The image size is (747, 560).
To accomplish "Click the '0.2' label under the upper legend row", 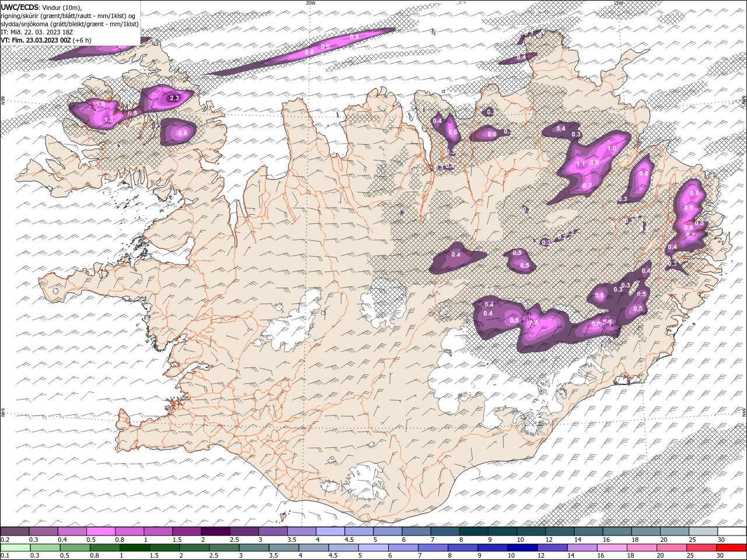I will pyautogui.click(x=5, y=540).
